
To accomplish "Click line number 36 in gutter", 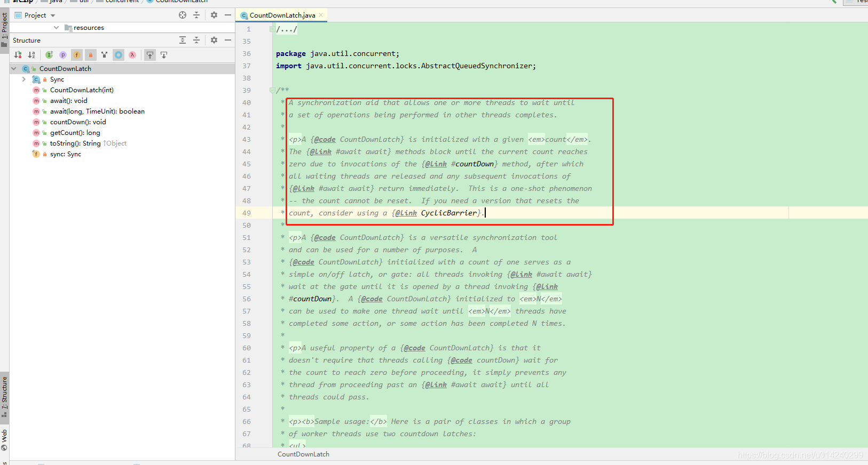I will pyautogui.click(x=246, y=54).
